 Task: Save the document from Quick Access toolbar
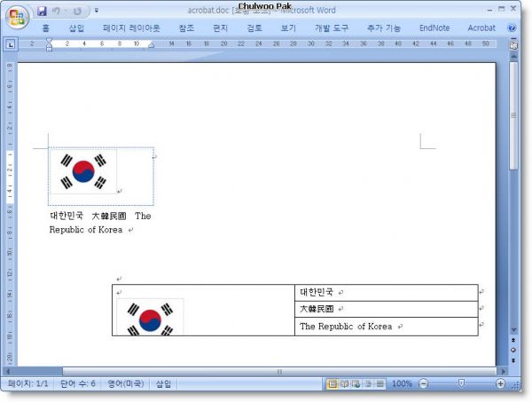point(42,12)
